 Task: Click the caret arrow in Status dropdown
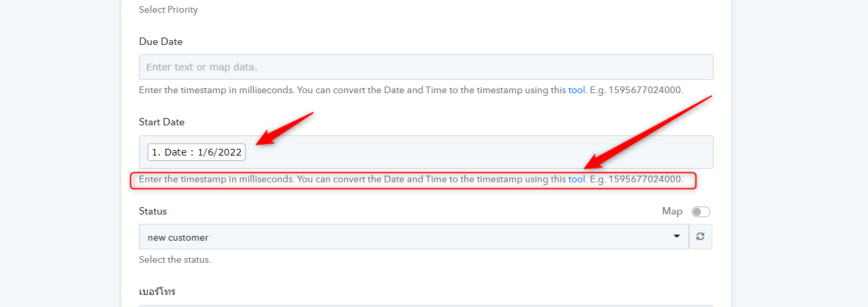[x=676, y=237]
